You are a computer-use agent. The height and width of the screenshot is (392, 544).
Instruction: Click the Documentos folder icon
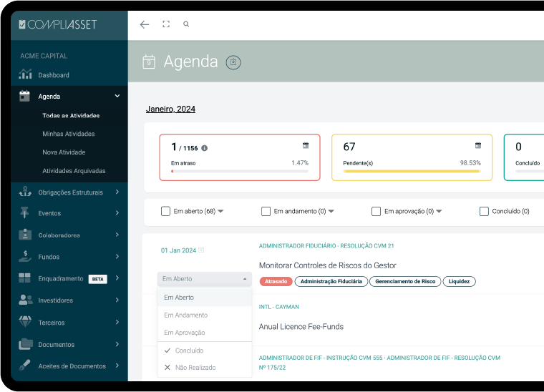tap(25, 344)
